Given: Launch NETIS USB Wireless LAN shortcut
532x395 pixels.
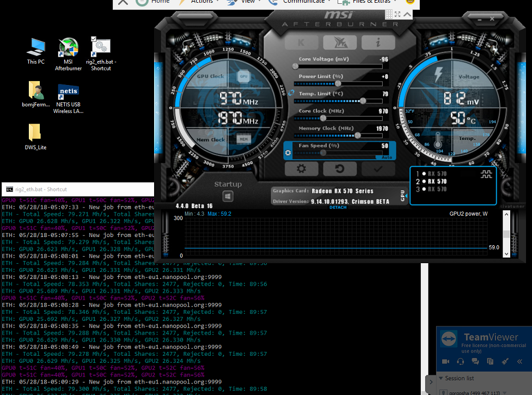Looking at the screenshot, I should pos(68,99).
